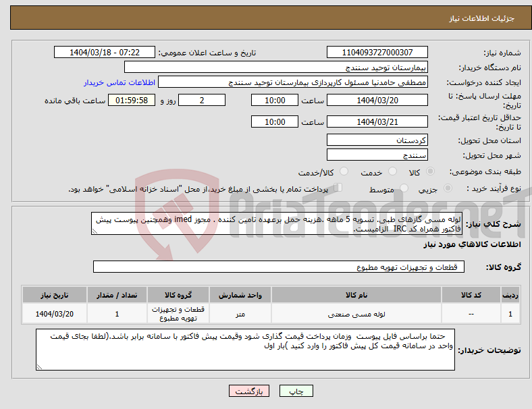The image size is (532, 409).
Task: Click the گروه کالا table column header
Action: point(178,295)
